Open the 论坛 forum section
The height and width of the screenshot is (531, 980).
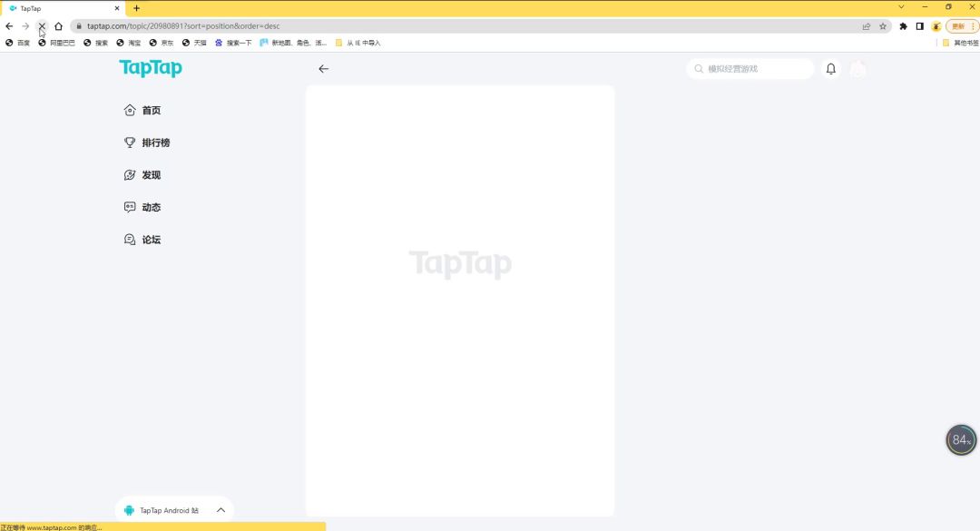(x=151, y=240)
